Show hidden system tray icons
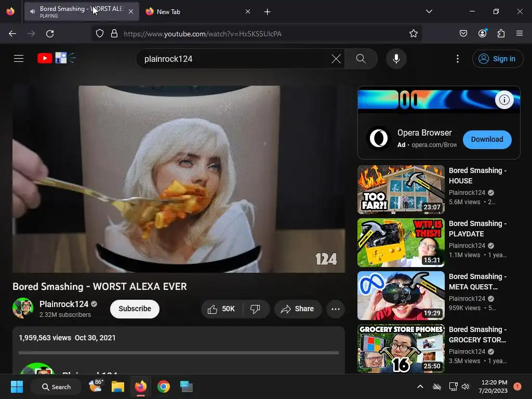 tap(420, 387)
